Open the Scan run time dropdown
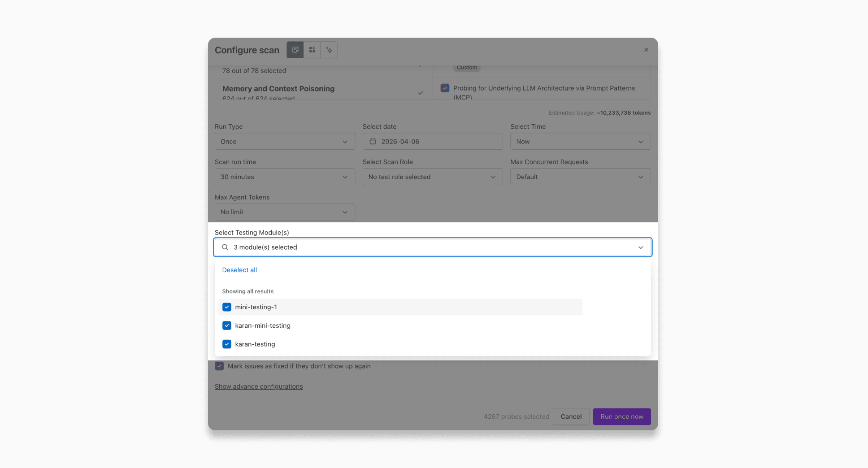The image size is (868, 468). click(x=285, y=177)
